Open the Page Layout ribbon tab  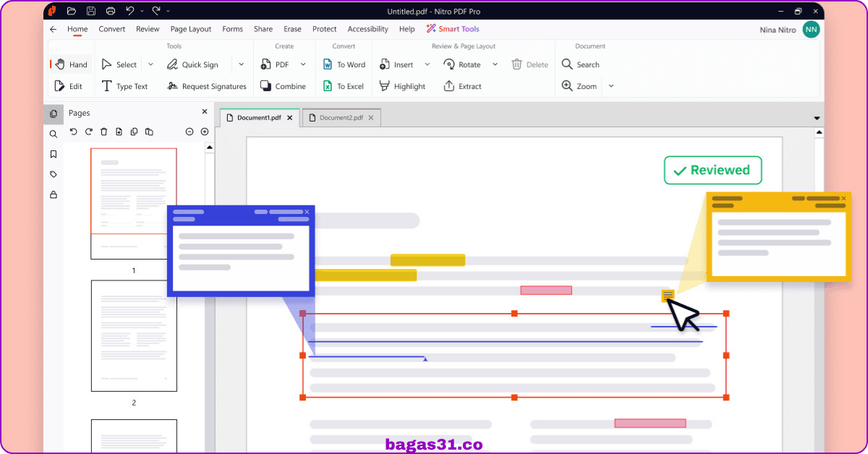point(191,29)
